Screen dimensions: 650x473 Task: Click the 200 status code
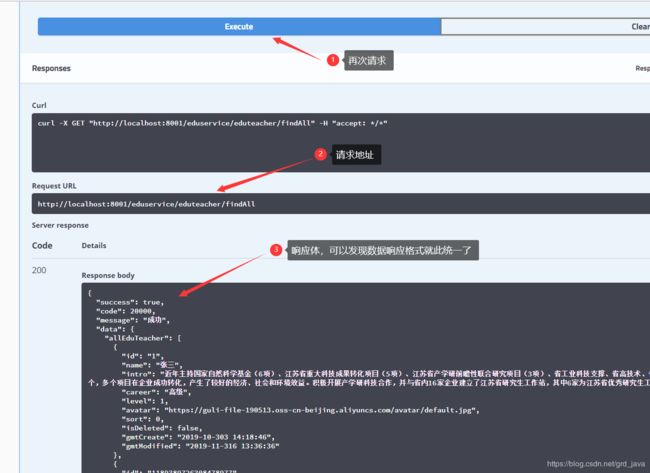pyautogui.click(x=39, y=270)
